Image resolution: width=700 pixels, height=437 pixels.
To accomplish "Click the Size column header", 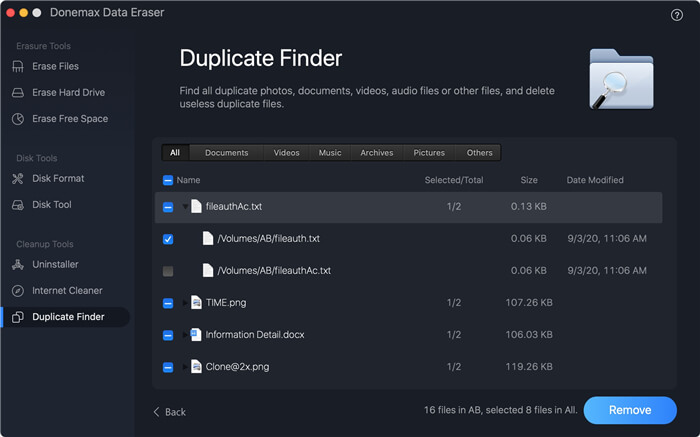I will pyautogui.click(x=529, y=180).
